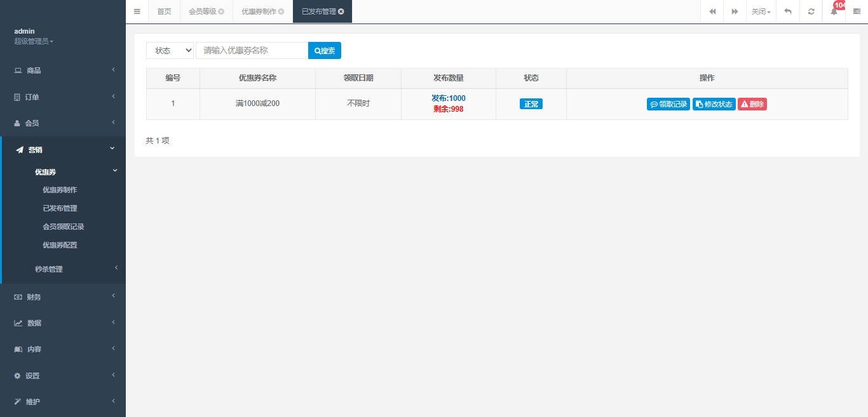Click the 优惠券名称 column header
Viewport: 868px width, 417px height.
[x=257, y=78]
